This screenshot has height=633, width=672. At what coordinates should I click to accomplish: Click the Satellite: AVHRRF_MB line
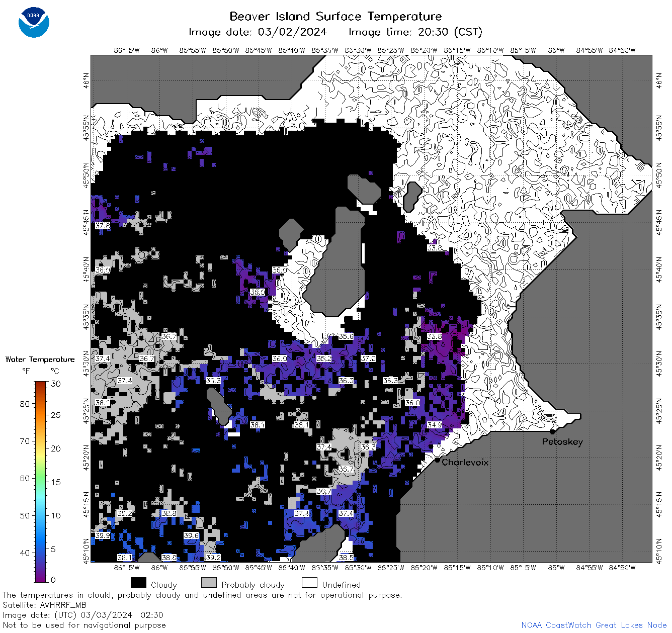44,605
